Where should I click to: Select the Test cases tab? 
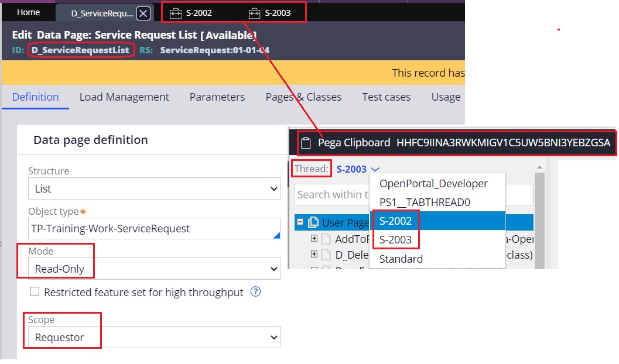pos(386,97)
